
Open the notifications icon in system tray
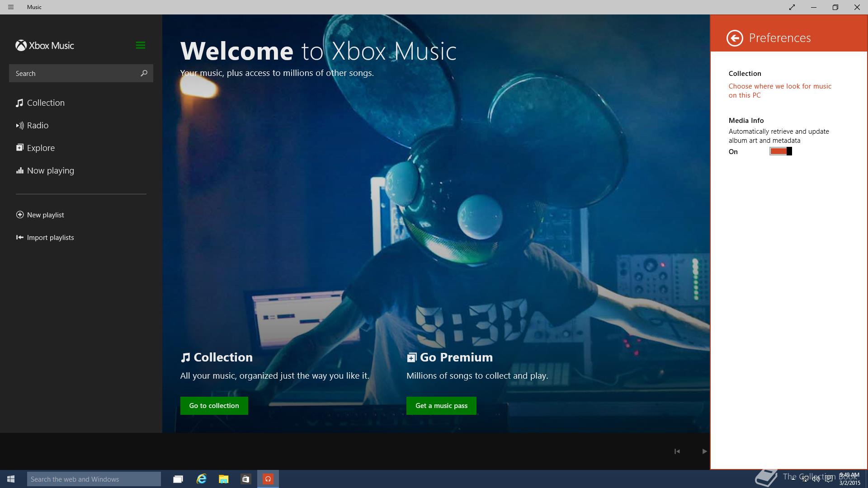829,479
